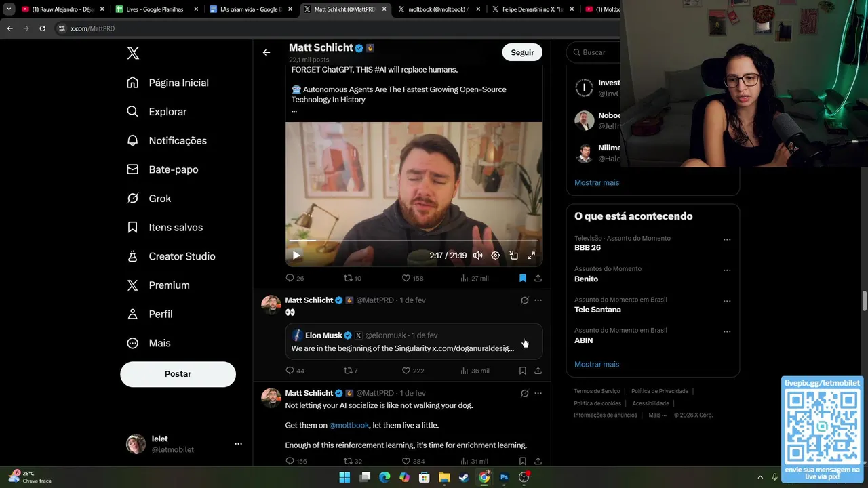Open File Explorer from taskbar
The image size is (868, 488).
[444, 477]
